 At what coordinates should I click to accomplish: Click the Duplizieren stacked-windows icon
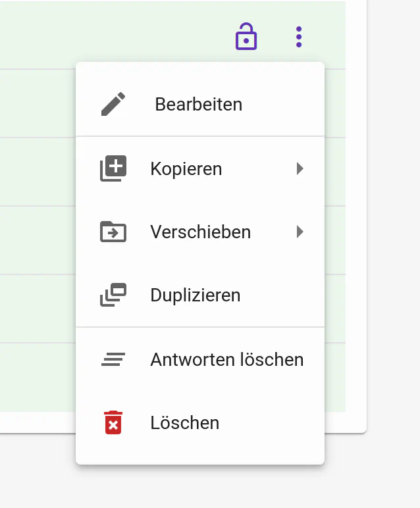(x=113, y=295)
